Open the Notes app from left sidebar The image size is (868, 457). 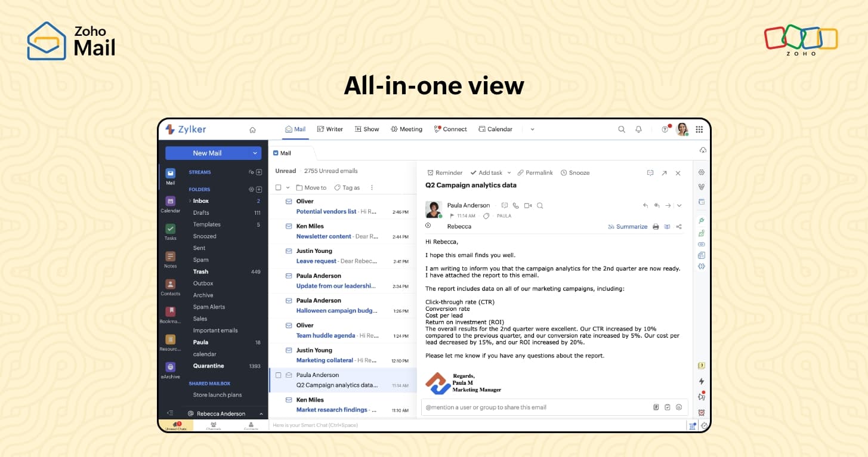[x=170, y=255]
